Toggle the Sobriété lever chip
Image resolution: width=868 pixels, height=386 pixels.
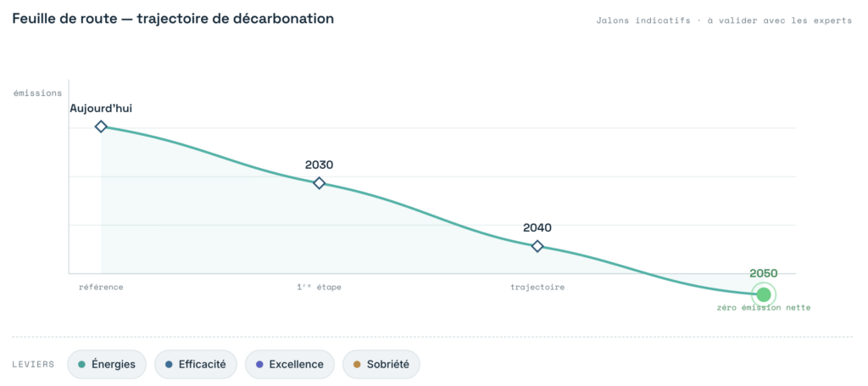click(381, 365)
